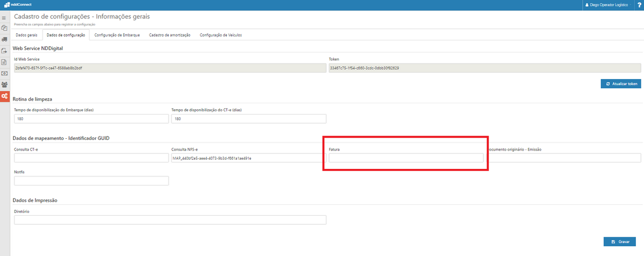The height and width of the screenshot is (256, 644).
Task: Click the Gravar save button
Action: 620,241
